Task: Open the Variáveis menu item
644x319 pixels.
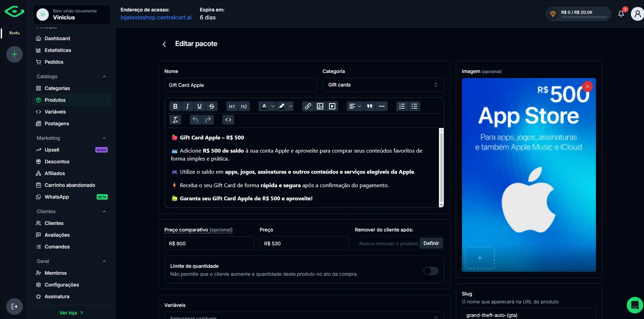Action: (72, 112)
